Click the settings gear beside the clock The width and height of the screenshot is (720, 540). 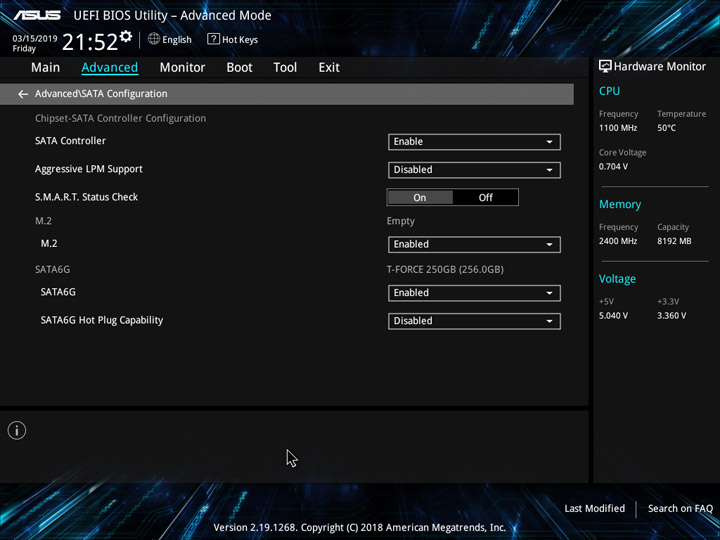[126, 36]
